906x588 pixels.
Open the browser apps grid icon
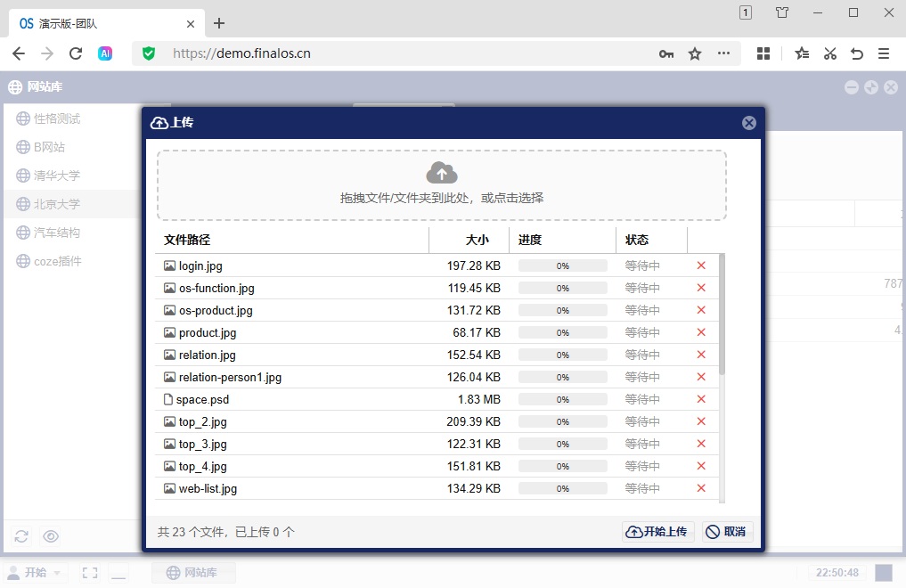click(763, 53)
